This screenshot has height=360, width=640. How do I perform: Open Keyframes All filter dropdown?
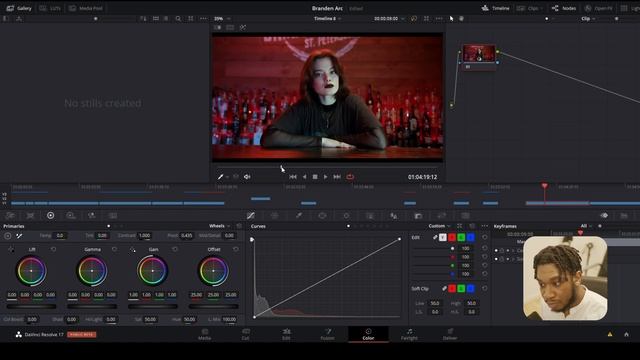tap(586, 226)
